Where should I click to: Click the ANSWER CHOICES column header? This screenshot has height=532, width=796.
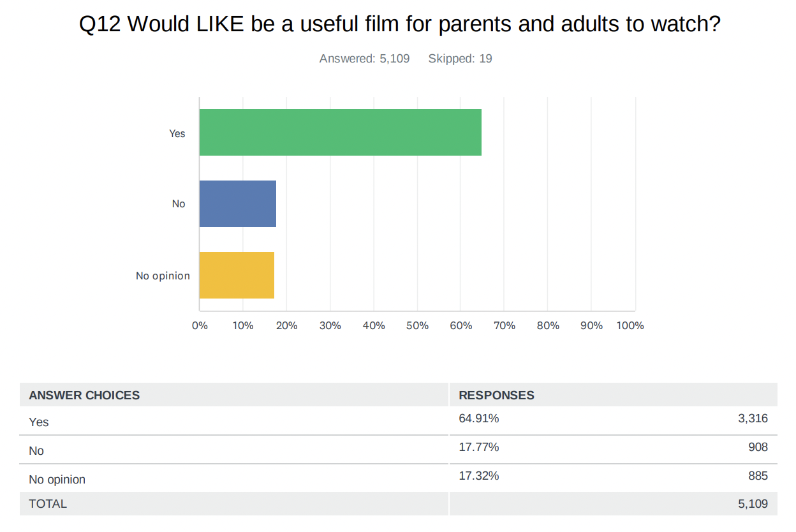click(84, 395)
